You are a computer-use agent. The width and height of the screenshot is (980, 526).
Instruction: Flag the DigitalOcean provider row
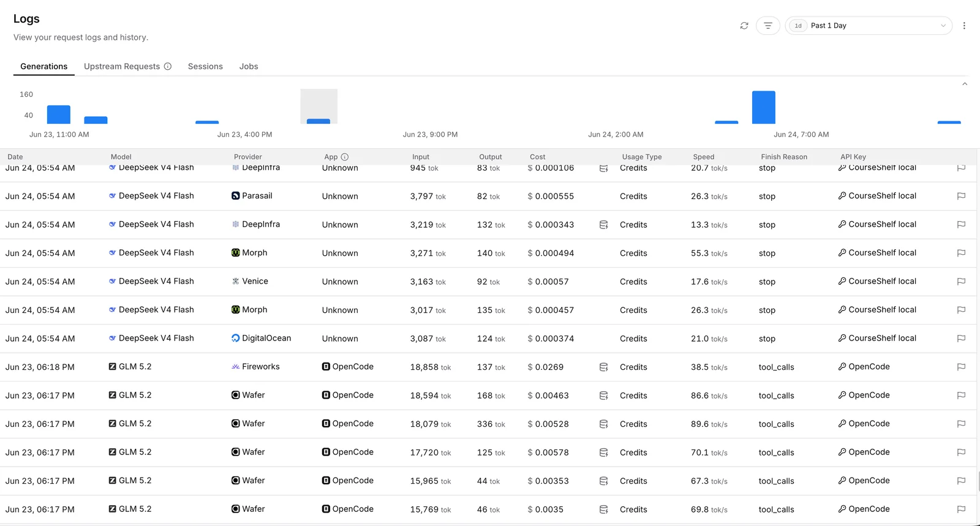coord(961,339)
